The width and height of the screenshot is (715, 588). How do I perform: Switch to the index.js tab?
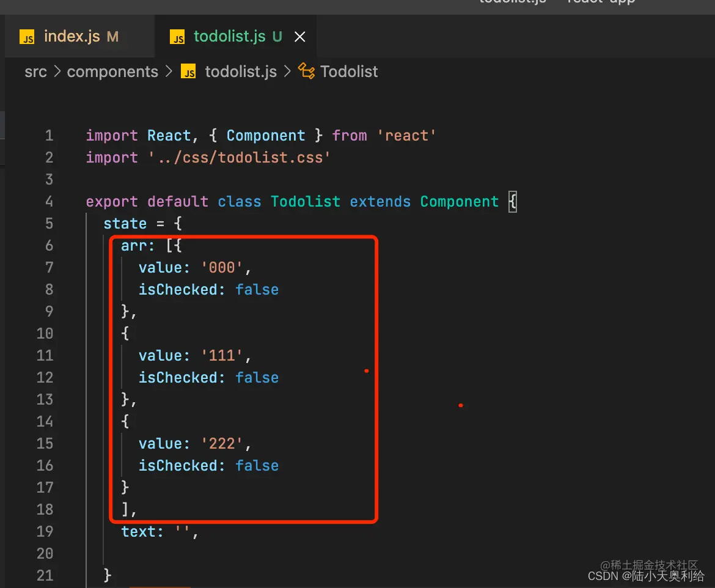tap(80, 37)
